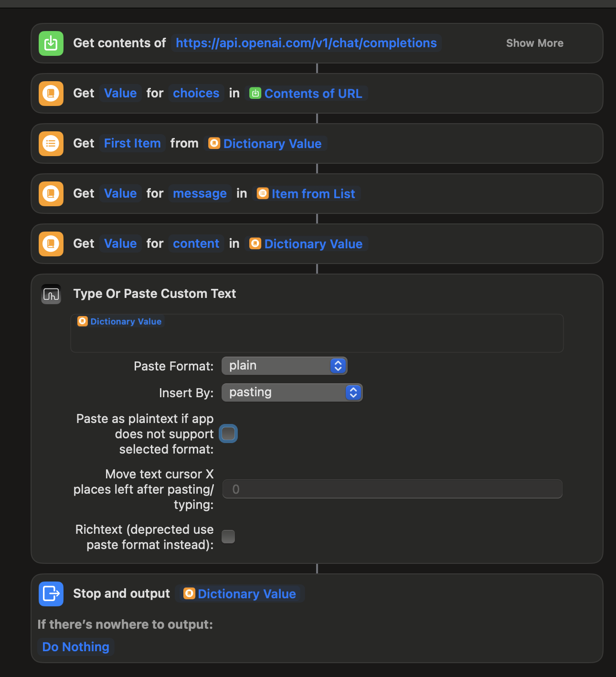This screenshot has width=616, height=677.
Task: Expand Show More on the URL action
Action: pyautogui.click(x=534, y=43)
